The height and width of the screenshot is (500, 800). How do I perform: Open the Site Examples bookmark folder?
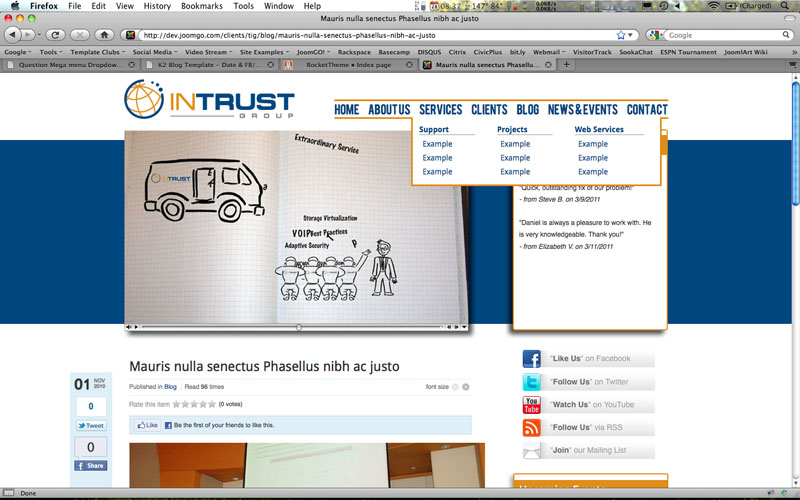[x=264, y=52]
